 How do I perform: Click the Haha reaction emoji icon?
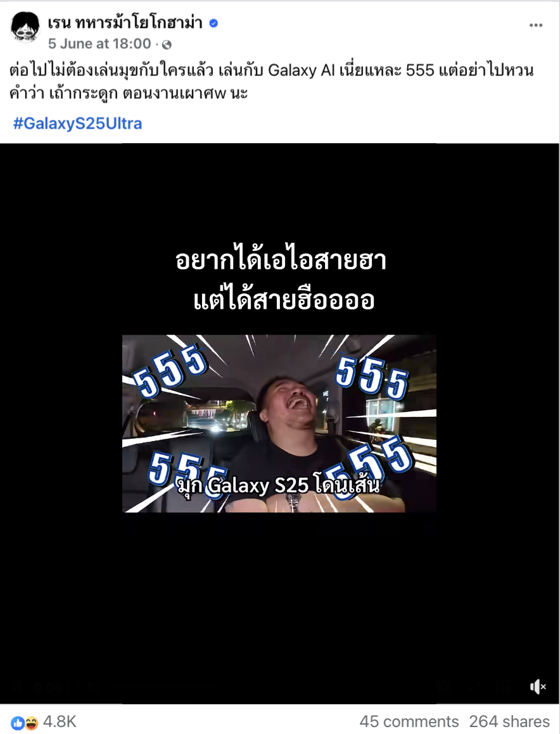pyautogui.click(x=31, y=723)
